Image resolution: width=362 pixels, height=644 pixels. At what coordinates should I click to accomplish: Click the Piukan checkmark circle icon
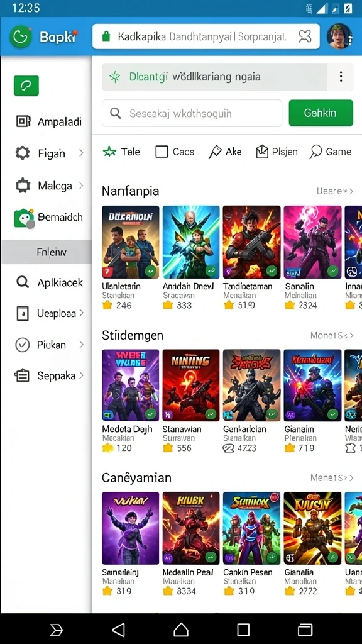(x=22, y=345)
